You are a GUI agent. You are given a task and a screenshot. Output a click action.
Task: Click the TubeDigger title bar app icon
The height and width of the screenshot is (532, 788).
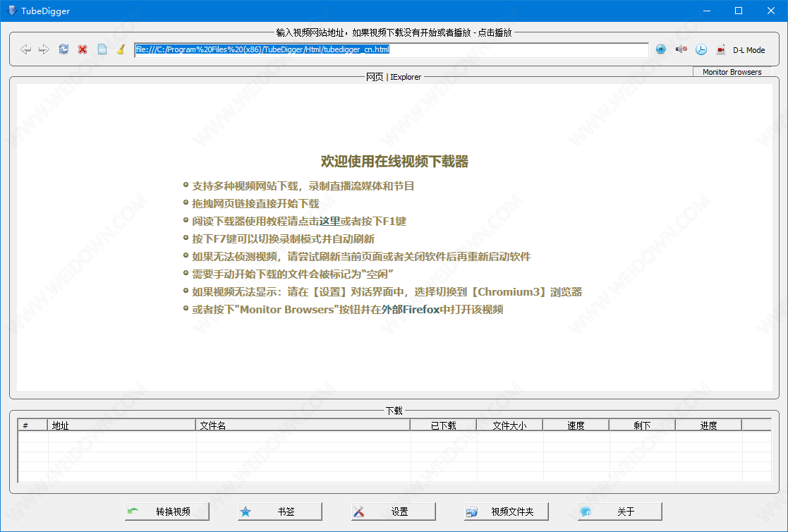click(11, 11)
